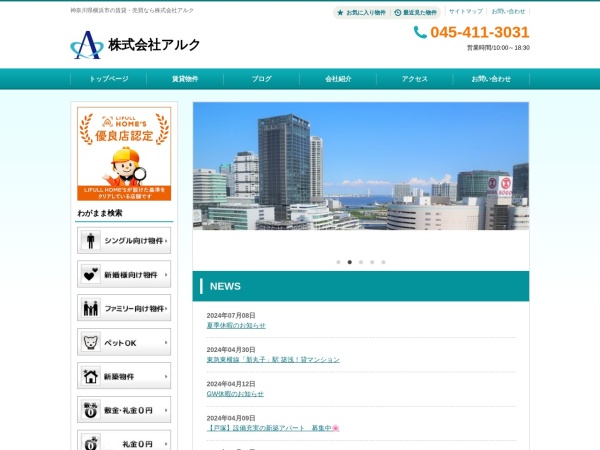
Task: Select the family silhouette icon
Action: 91,308
